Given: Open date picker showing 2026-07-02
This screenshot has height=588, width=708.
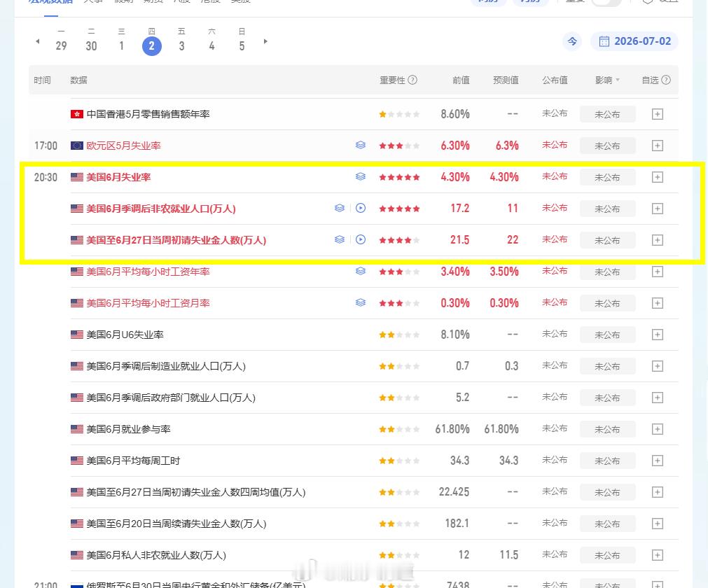Looking at the screenshot, I should [x=634, y=41].
